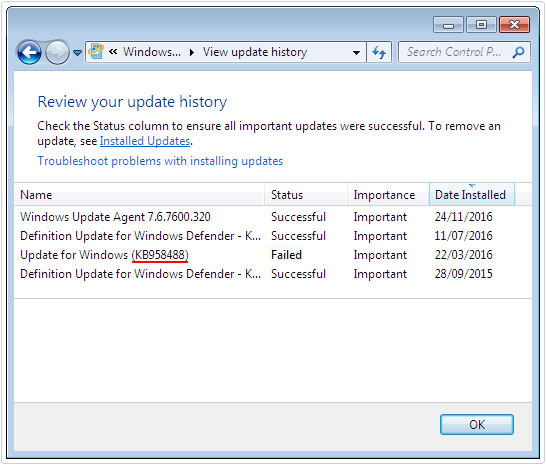
Task: Sort by the Date Installed column
Action: tap(472, 195)
